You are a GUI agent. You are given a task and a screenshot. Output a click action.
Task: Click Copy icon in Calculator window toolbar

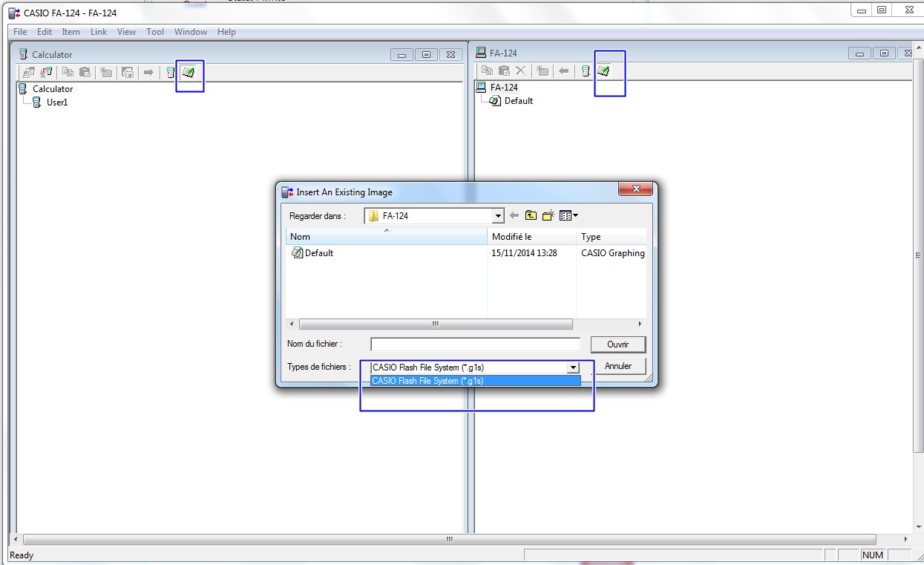pos(68,72)
